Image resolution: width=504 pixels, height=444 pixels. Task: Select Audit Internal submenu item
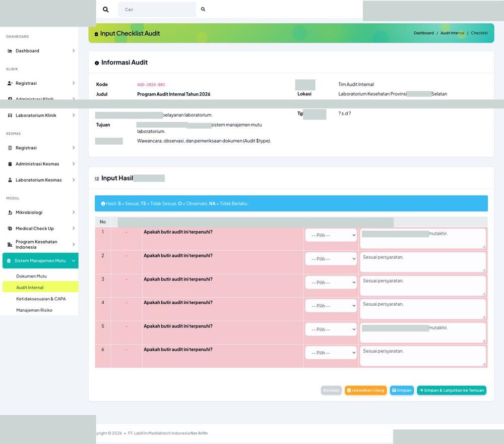coord(40,287)
